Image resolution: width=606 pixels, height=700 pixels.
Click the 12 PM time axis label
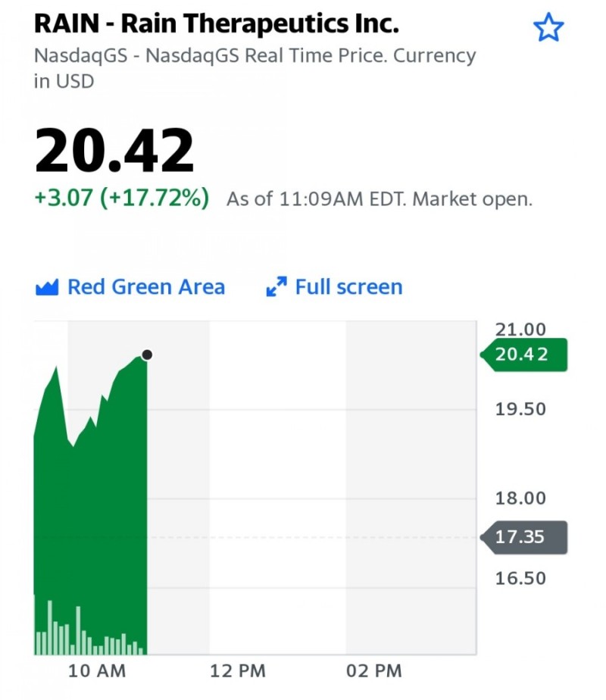pyautogui.click(x=238, y=671)
